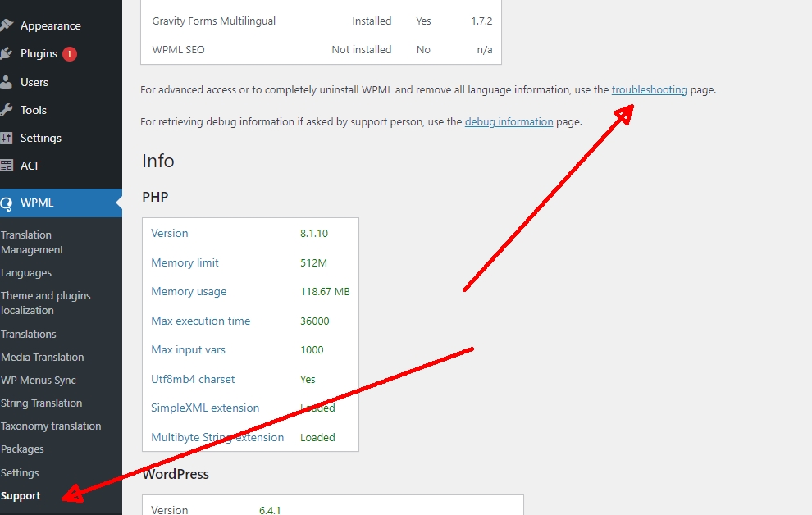Click the 'Not installed' status cell
The width and height of the screenshot is (812, 515).
click(362, 50)
